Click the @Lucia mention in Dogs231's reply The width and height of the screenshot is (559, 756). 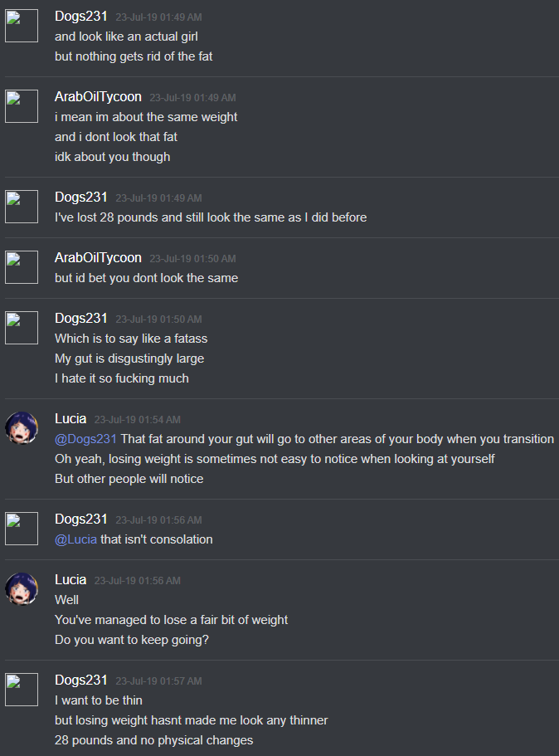point(75,539)
